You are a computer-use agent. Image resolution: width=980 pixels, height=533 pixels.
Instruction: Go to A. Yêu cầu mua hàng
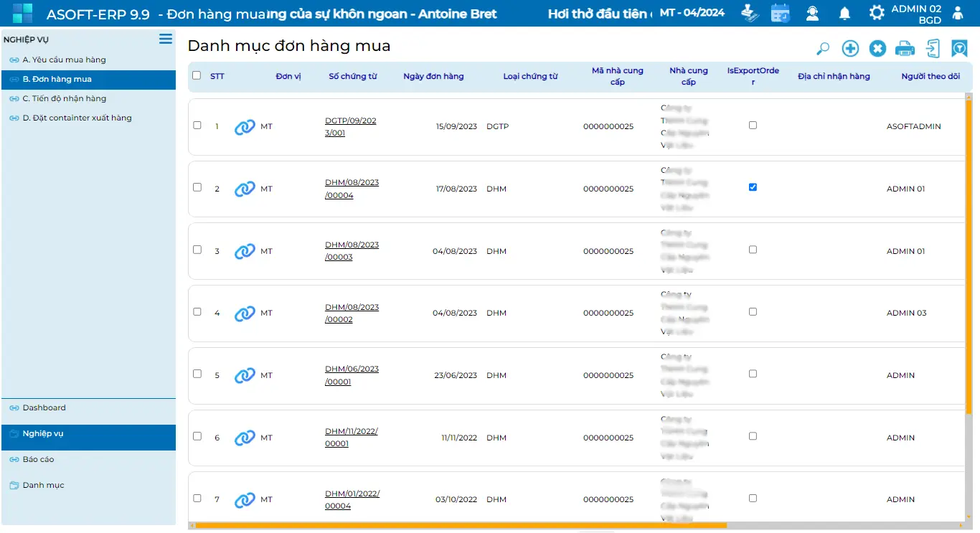[x=64, y=60]
